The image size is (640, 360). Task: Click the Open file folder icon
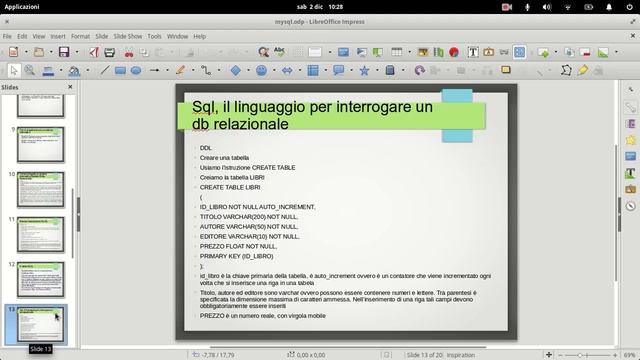[39, 52]
